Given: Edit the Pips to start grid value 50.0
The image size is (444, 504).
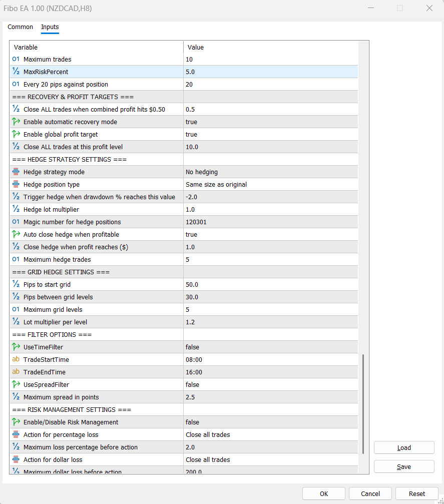Looking at the screenshot, I should (270, 284).
